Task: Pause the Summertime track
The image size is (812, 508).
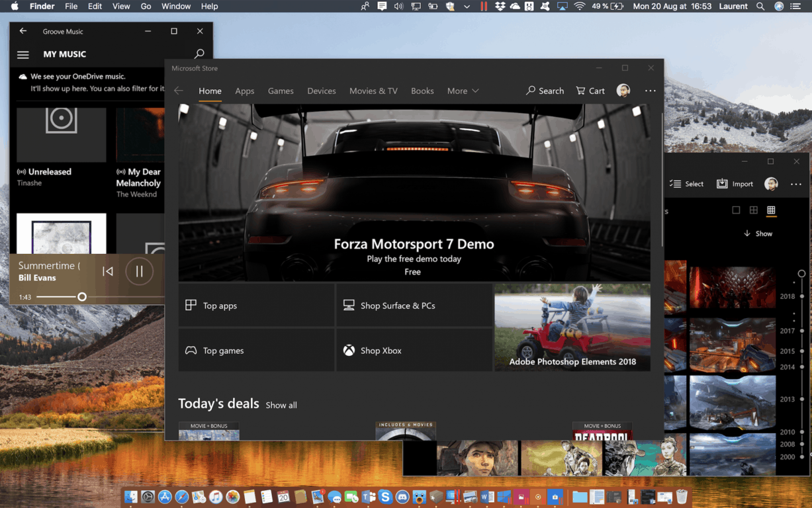Action: pos(140,271)
